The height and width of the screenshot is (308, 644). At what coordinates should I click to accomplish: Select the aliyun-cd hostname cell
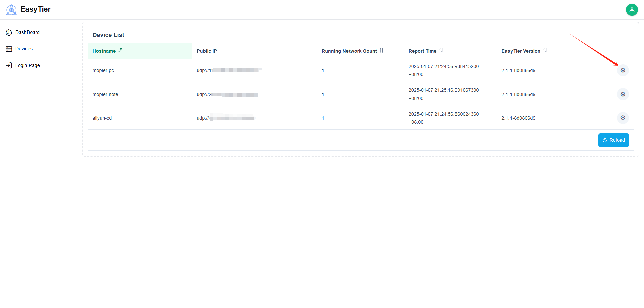[102, 118]
